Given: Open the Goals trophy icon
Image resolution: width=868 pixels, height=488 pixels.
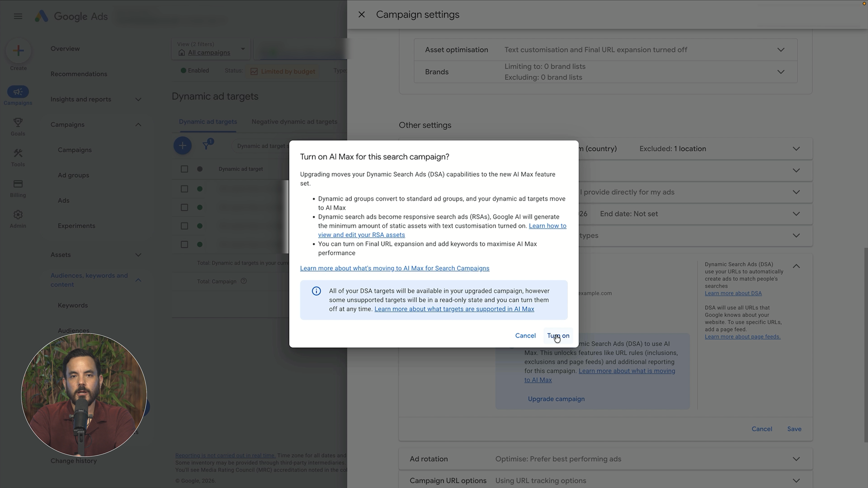Looking at the screenshot, I should coord(18,122).
